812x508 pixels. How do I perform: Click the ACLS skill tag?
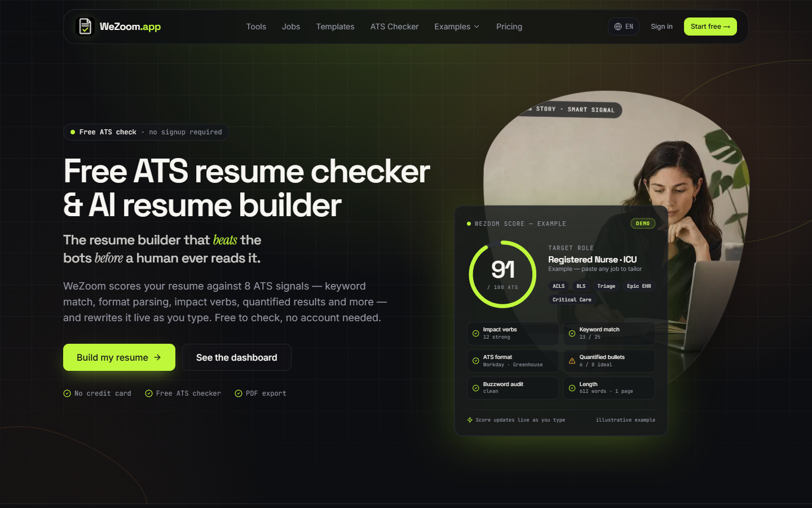click(x=559, y=286)
